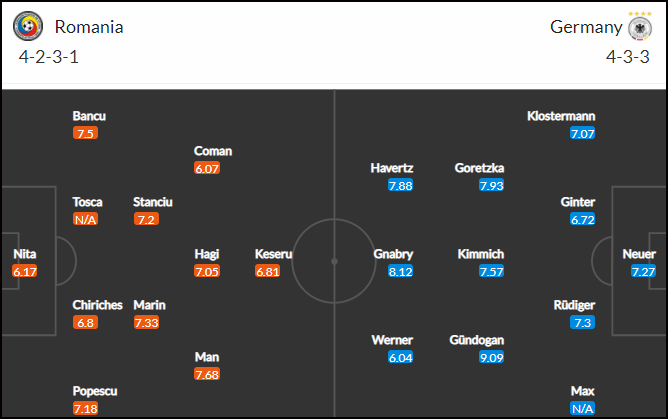The image size is (668, 419).
Task: Click Tosca's N/A rating badge
Action: 85,219
